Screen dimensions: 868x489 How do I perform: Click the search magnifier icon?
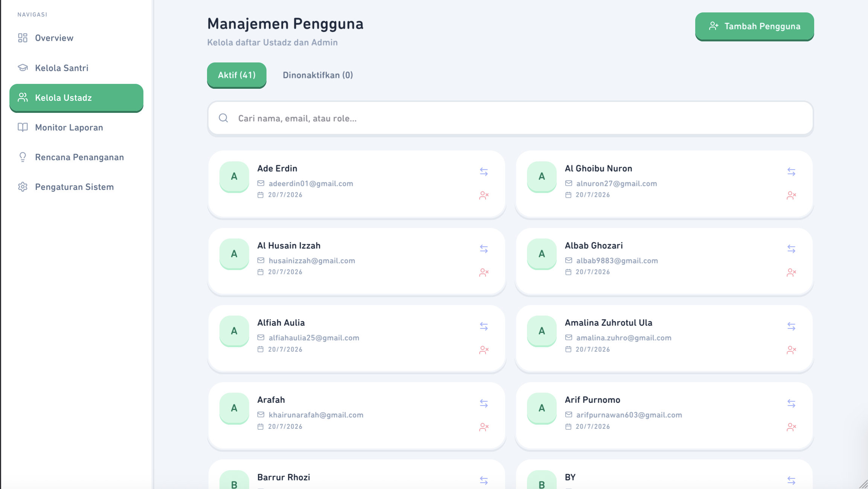tap(223, 118)
